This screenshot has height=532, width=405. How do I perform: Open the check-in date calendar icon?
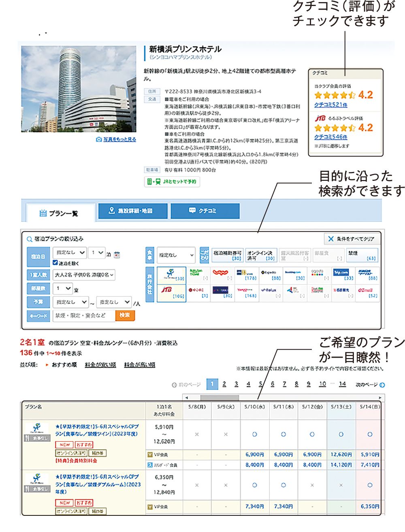(x=117, y=255)
